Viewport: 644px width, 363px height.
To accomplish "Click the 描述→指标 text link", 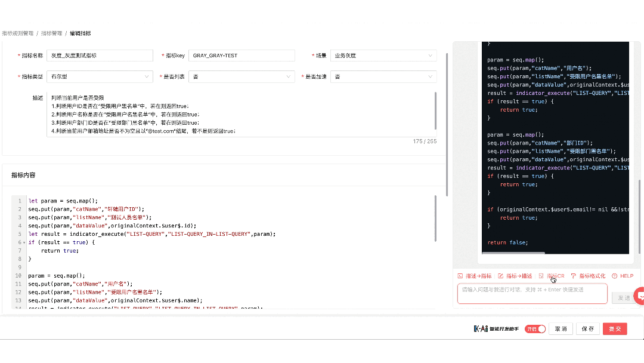I will [478, 276].
